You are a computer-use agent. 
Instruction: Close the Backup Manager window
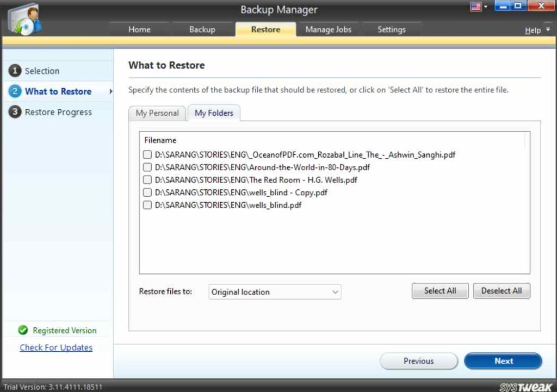541,5
